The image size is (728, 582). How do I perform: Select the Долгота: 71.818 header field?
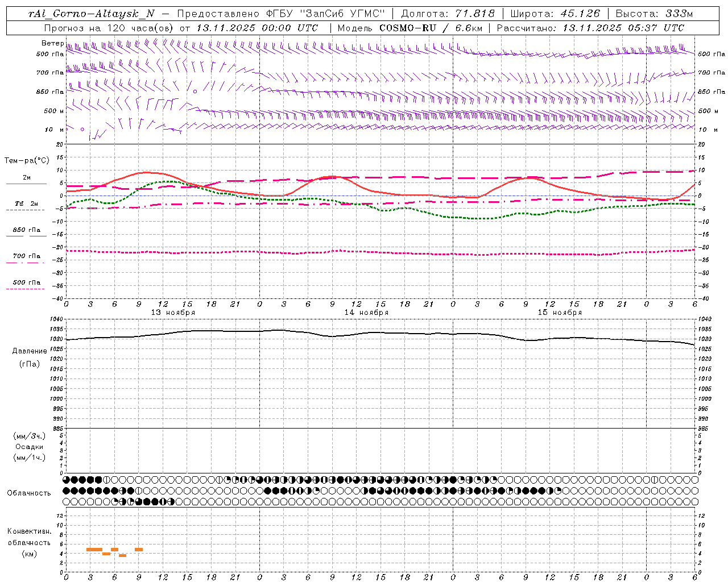[x=448, y=14]
